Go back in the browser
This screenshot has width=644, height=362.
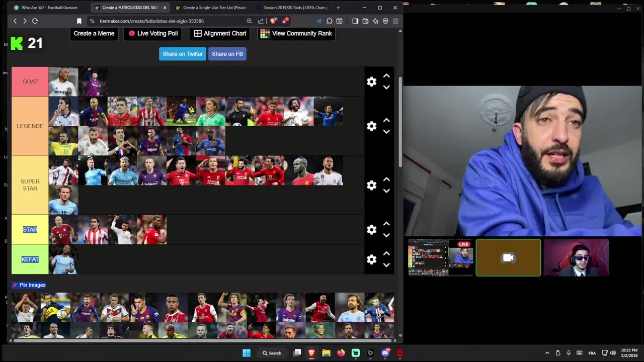[x=15, y=21]
